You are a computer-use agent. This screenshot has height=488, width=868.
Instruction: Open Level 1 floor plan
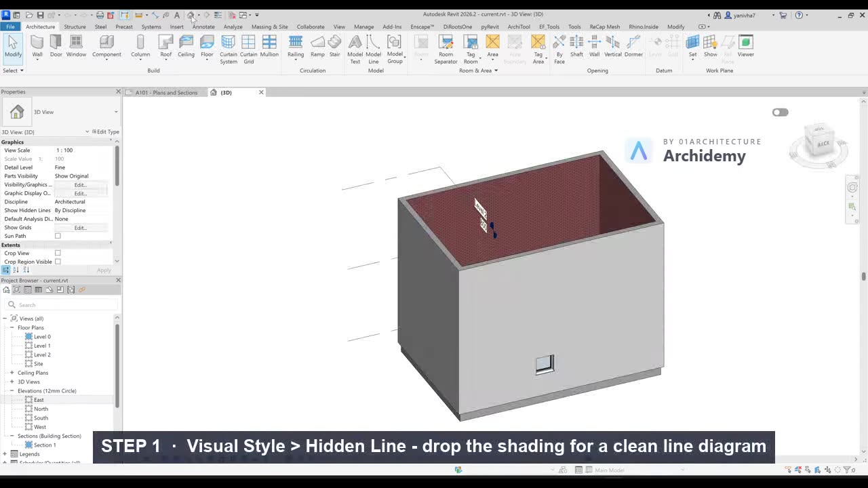42,346
